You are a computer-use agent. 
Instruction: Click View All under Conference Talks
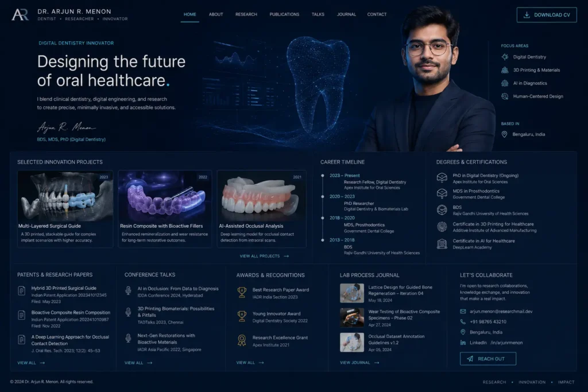[138, 363]
